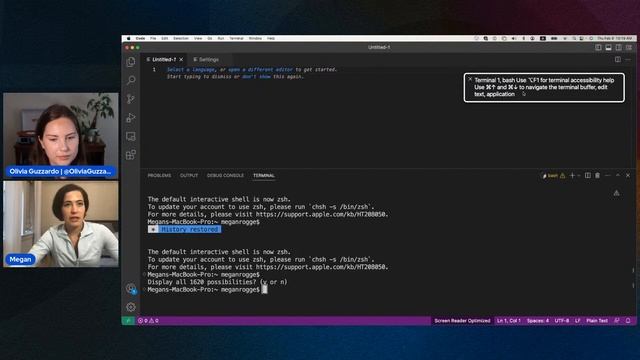
Task: Open the Go menu
Action: coord(209,38)
